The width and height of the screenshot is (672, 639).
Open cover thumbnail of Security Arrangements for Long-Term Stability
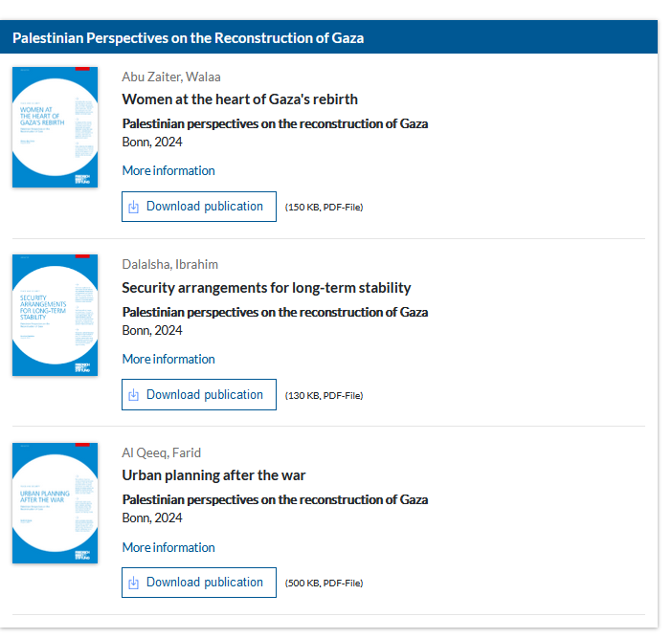pos(56,315)
